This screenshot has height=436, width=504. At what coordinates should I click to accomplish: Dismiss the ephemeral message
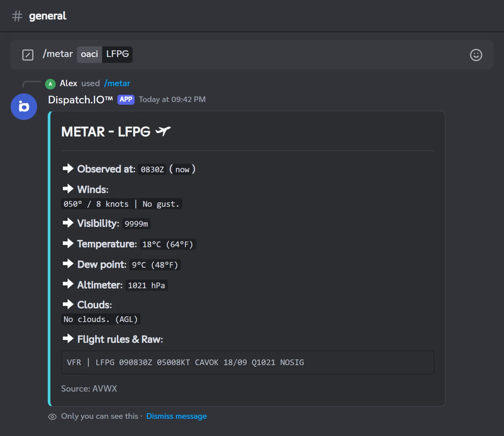tap(176, 416)
